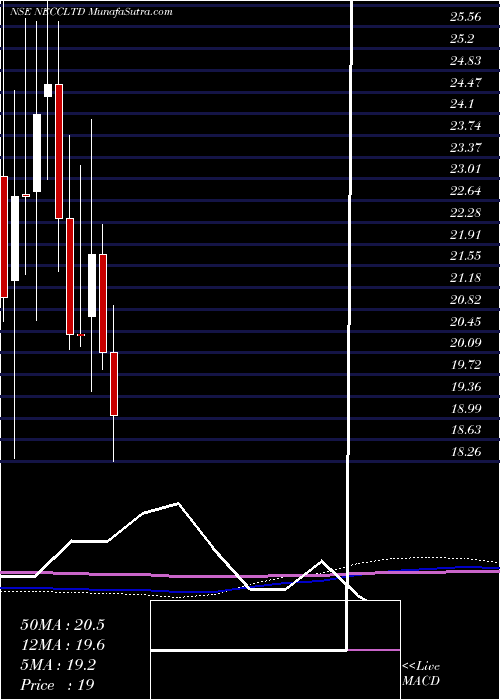Click the 24.1 price axis label

[x=462, y=104]
